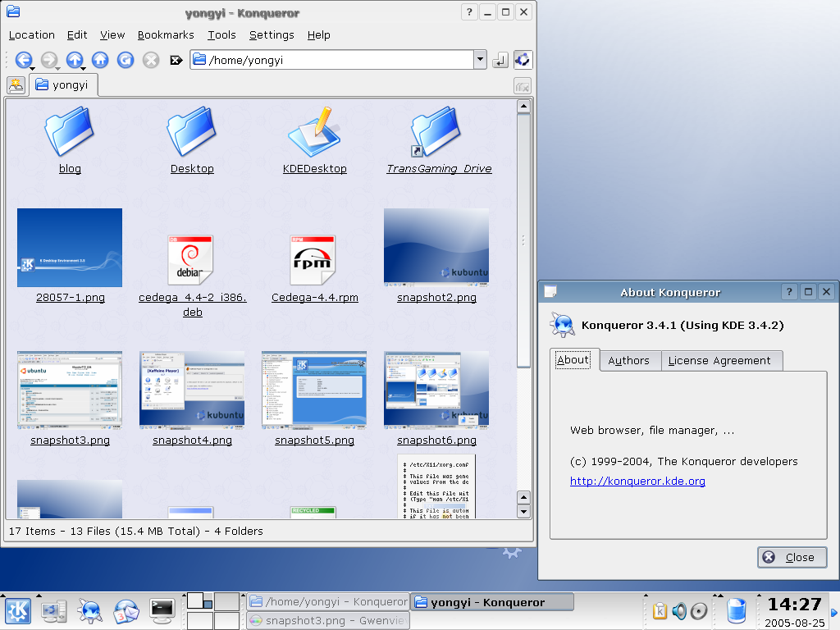
Task: Open the Klipper clipboard tray icon
Action: [660, 610]
